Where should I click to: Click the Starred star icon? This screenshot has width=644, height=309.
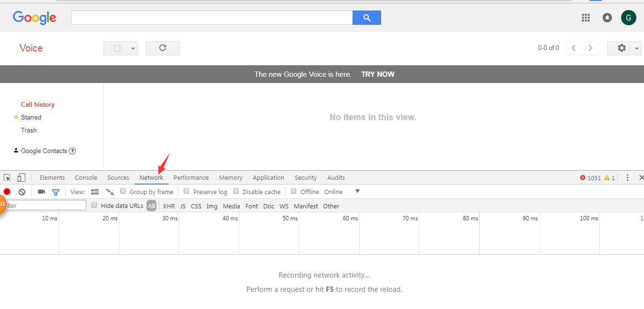click(16, 117)
